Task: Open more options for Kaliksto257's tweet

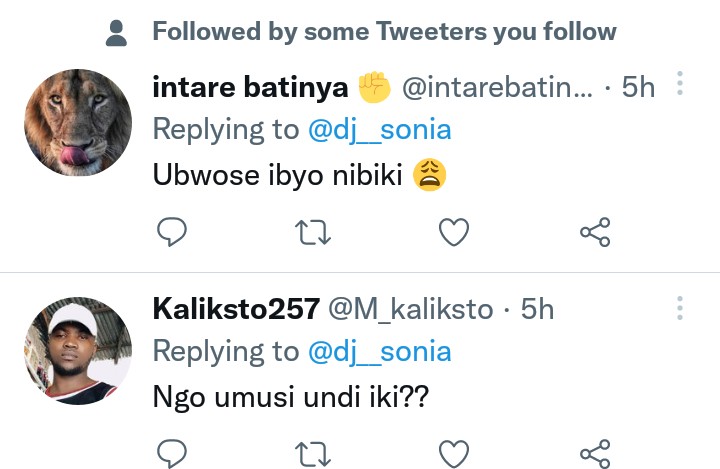Action: [x=680, y=308]
